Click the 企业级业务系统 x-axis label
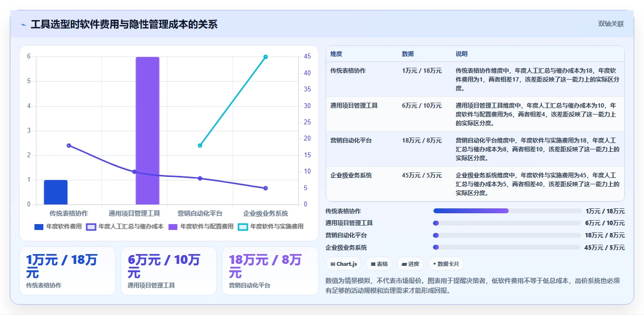Viewport: 644px width, 315px height. click(266, 214)
